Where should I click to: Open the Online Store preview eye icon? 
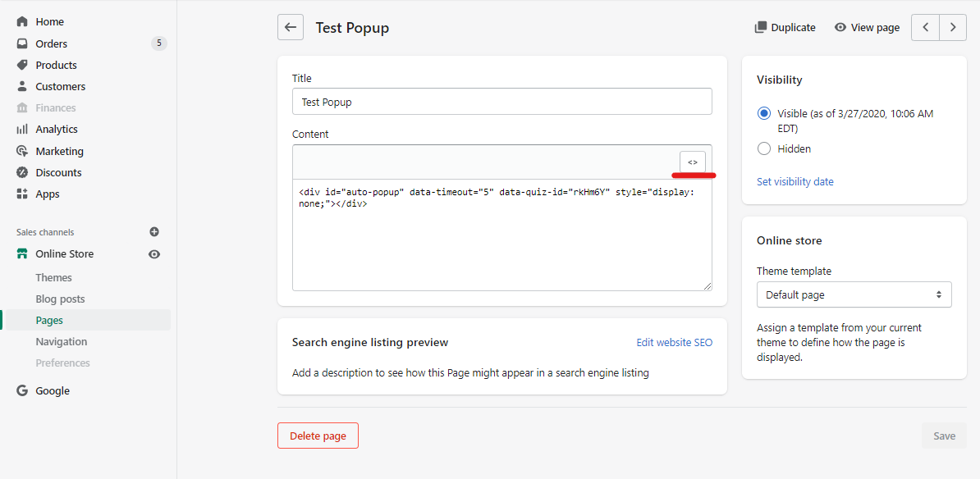pos(154,254)
